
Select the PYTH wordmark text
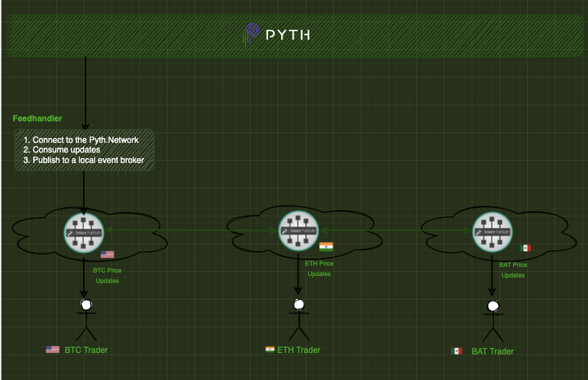click(288, 35)
